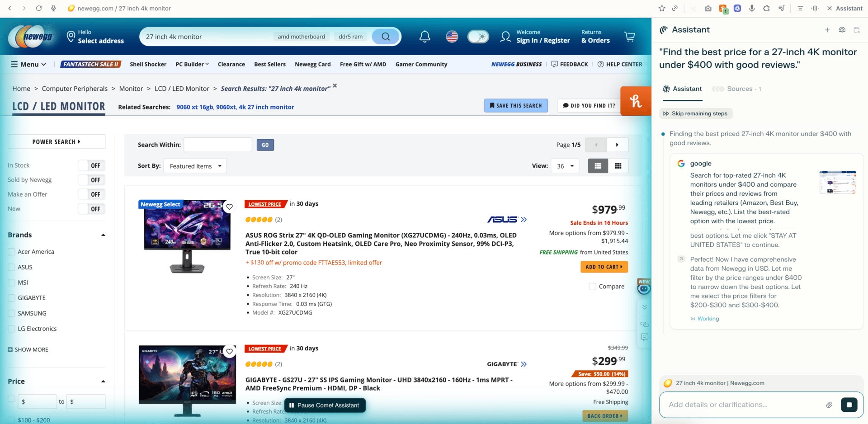Image resolution: width=868 pixels, height=424 pixels.
Task: Click the Add details or clarifications field
Action: point(744,405)
